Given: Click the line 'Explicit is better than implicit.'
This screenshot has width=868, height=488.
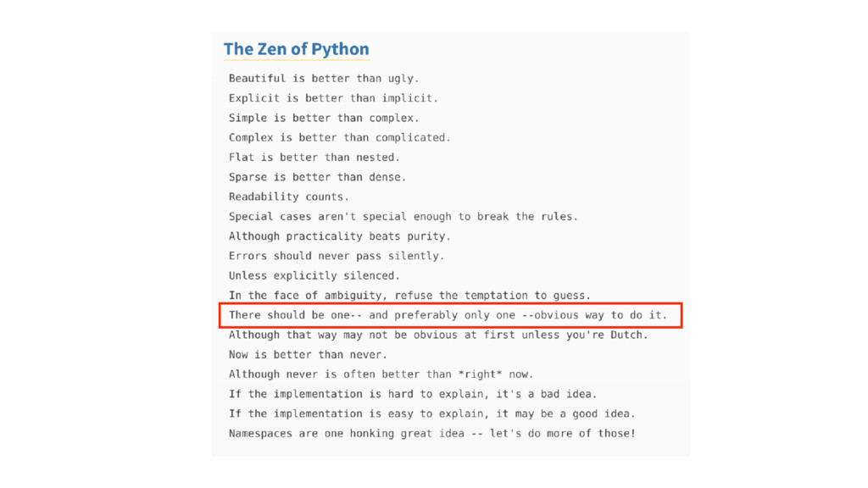Looking at the screenshot, I should pyautogui.click(x=333, y=98).
